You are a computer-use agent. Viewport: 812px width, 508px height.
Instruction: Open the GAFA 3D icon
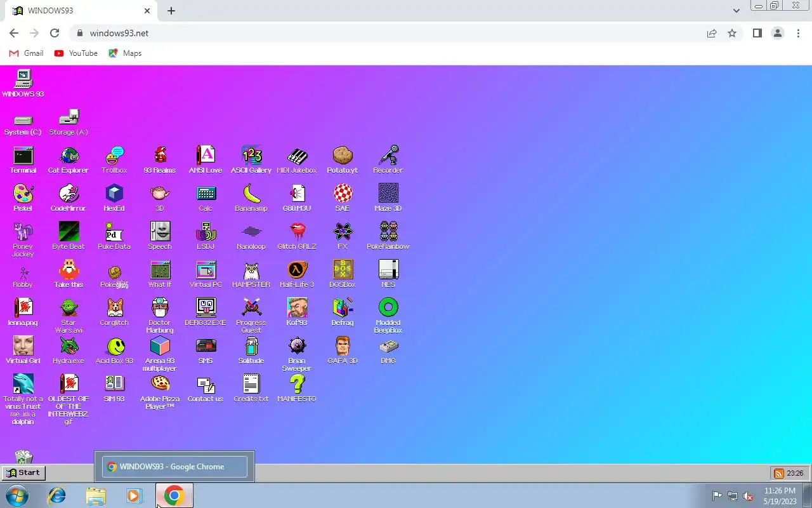point(343,346)
